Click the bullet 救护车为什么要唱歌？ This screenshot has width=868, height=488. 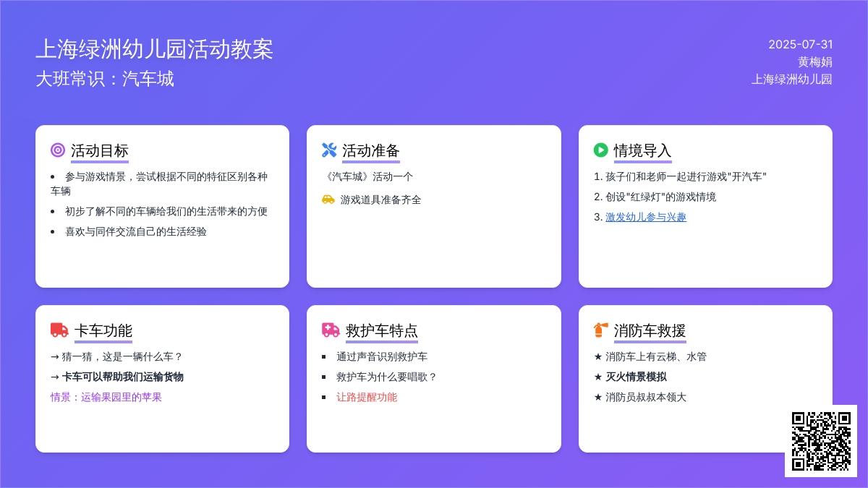click(387, 377)
